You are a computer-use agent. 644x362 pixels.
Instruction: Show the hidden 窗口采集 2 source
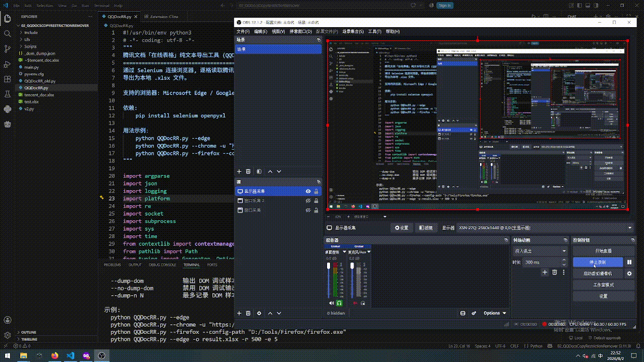point(308,201)
